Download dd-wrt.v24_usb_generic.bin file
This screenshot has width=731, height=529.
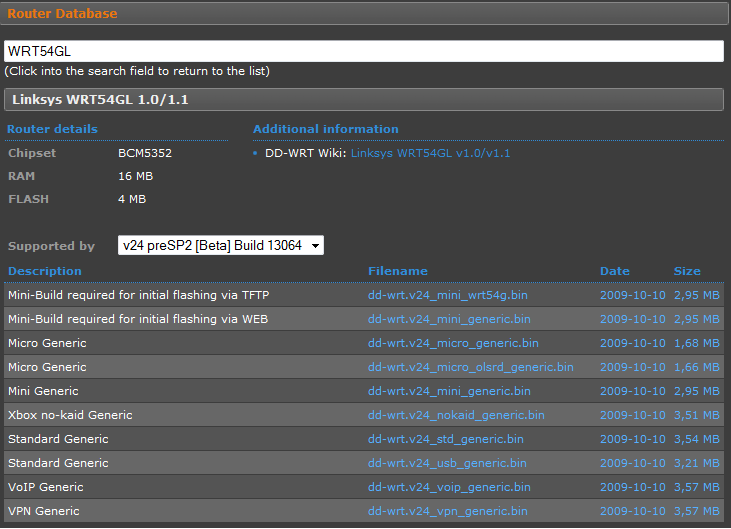click(447, 463)
